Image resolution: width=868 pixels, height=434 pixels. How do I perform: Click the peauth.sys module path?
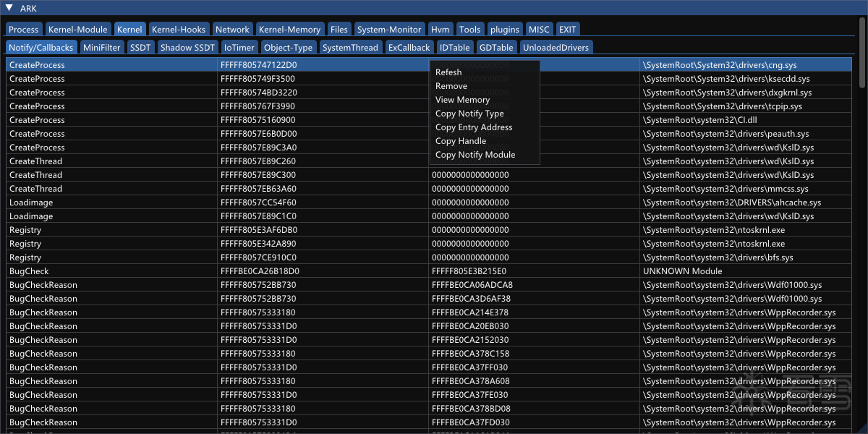[726, 134]
